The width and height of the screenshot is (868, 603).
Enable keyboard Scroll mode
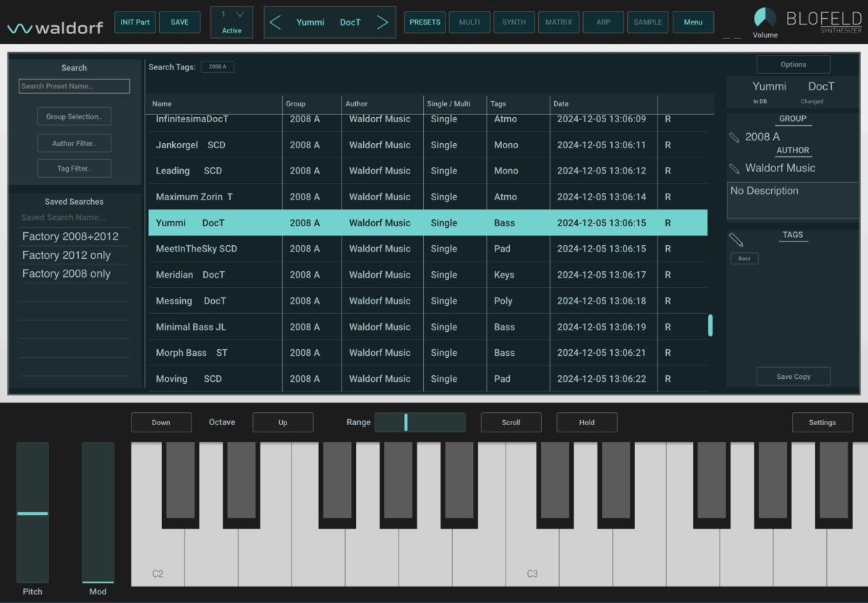[511, 422]
